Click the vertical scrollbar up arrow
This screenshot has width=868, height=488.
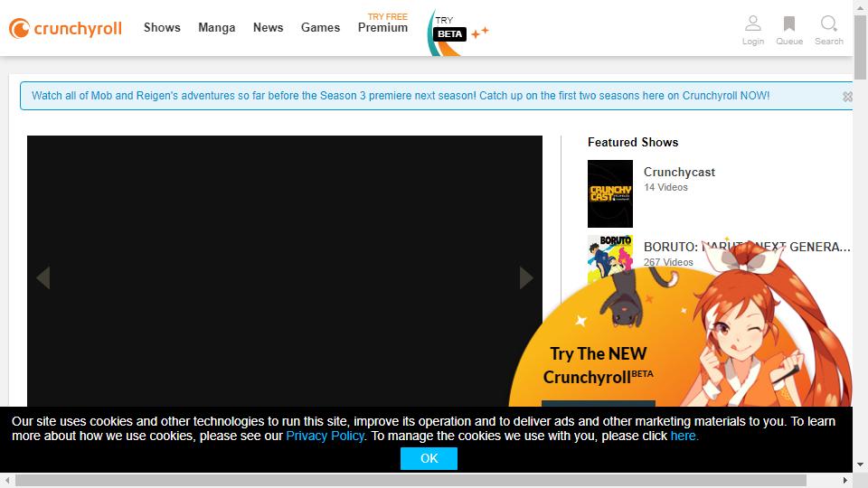point(860,6)
